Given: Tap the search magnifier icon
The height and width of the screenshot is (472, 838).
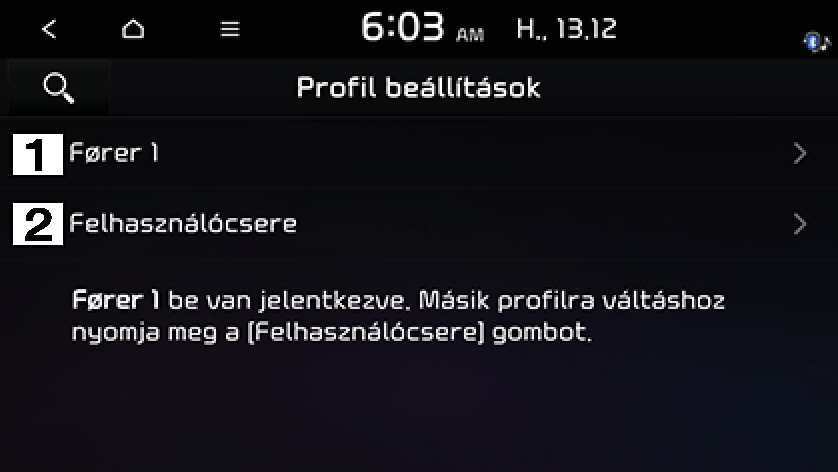Looking at the screenshot, I should pyautogui.click(x=59, y=88).
